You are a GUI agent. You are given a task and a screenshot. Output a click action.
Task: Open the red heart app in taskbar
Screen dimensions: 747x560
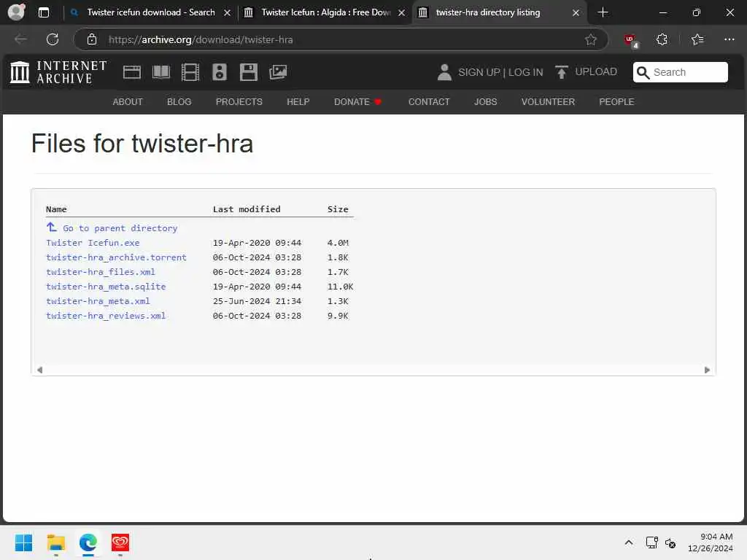click(x=120, y=542)
